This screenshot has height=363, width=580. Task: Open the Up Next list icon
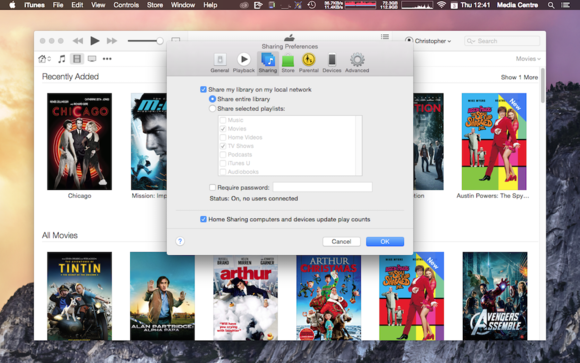click(385, 37)
